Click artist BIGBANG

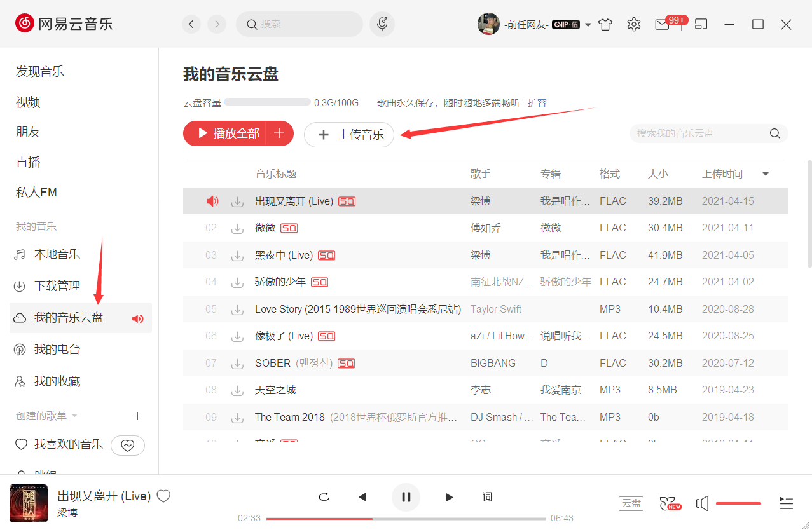click(493, 363)
